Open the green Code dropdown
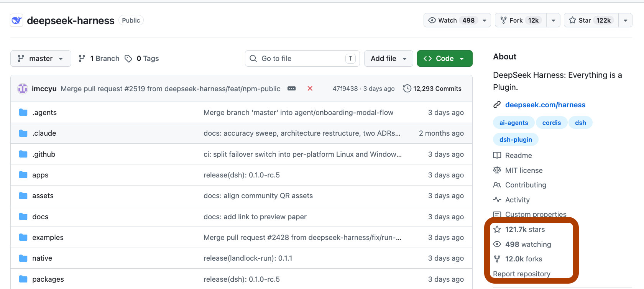Screen dimensions: 644x289 tap(445, 58)
